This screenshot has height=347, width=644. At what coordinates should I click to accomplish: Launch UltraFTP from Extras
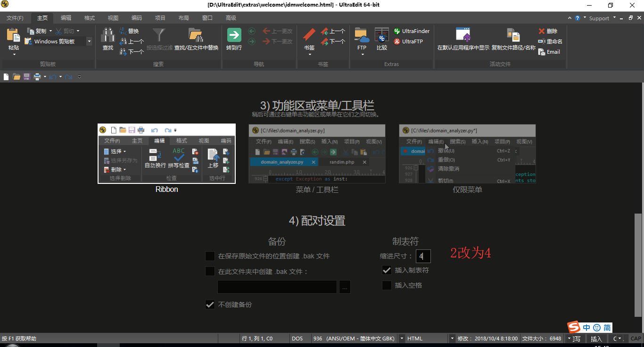coord(408,41)
